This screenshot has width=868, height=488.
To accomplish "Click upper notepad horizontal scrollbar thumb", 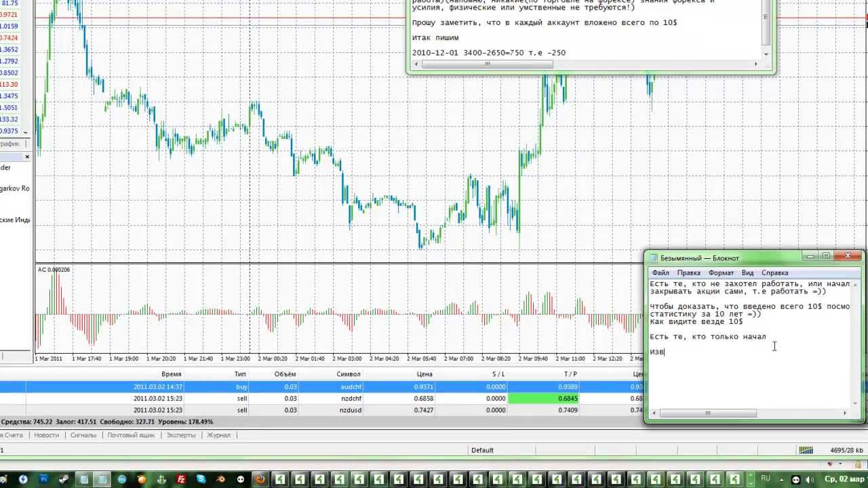I will (x=487, y=64).
